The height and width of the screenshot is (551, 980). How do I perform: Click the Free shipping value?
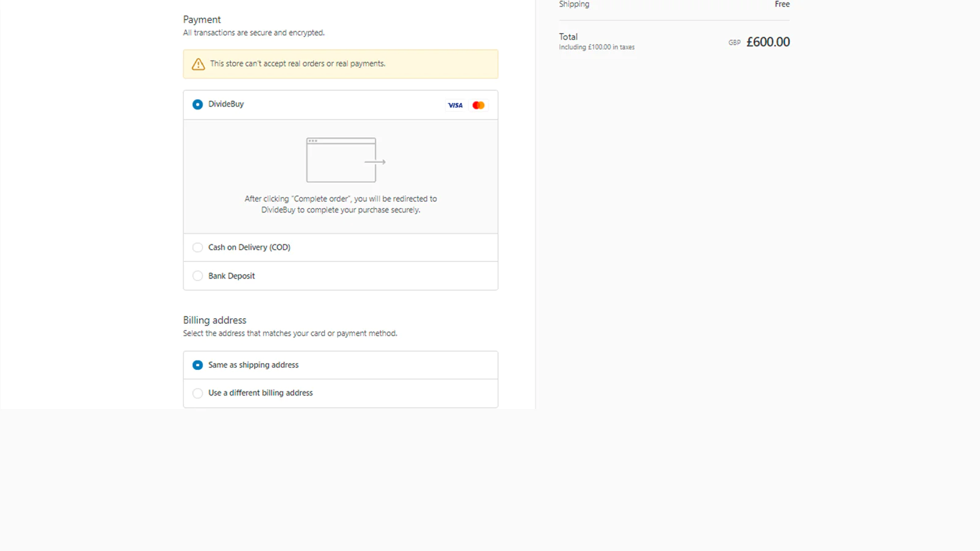pos(782,4)
